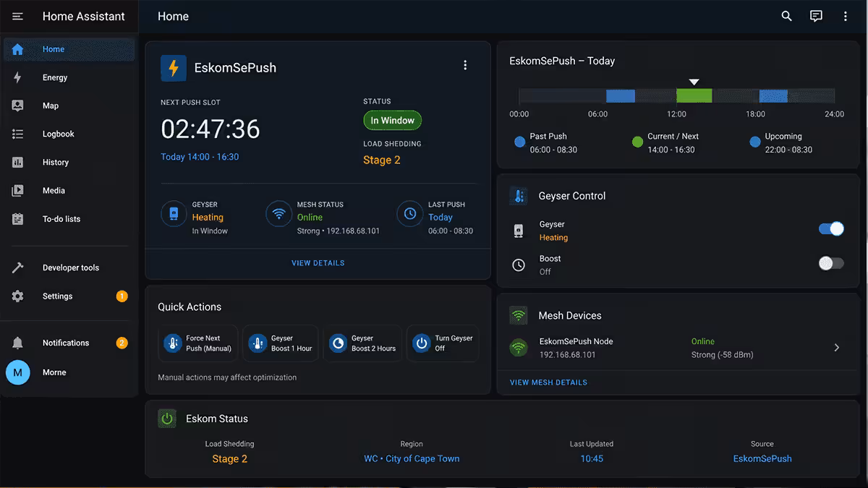Click the Last Push clock icon

(410, 214)
